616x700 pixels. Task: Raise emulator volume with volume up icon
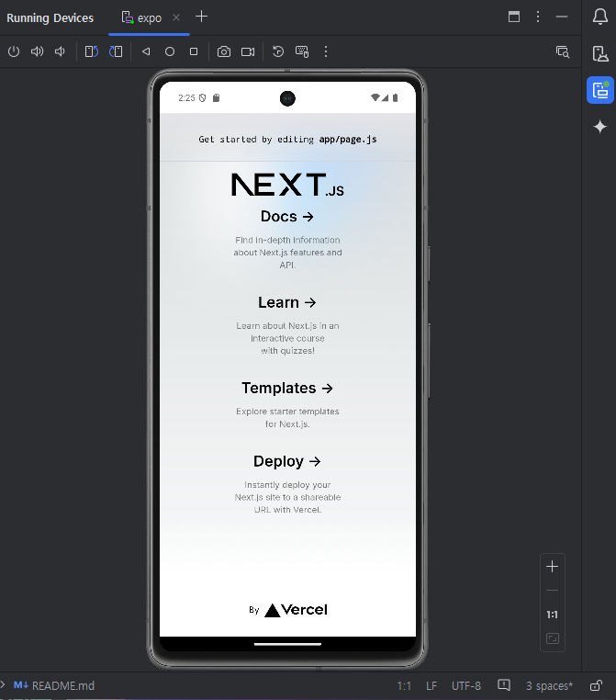[x=37, y=51]
